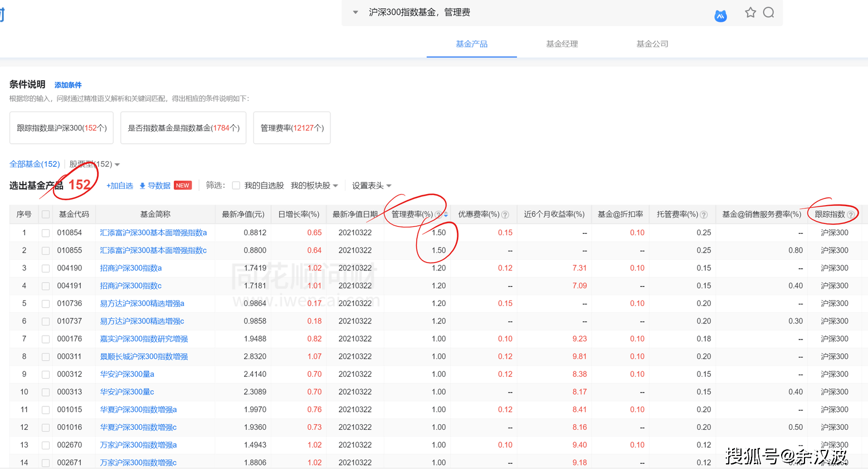Click the 基金简称 column header
The width and height of the screenshot is (868, 475).
155,214
